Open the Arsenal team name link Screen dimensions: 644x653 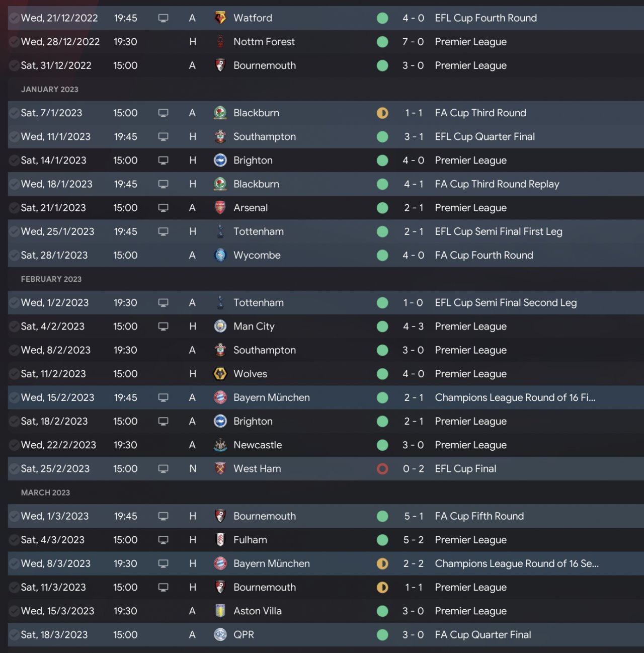(x=251, y=208)
